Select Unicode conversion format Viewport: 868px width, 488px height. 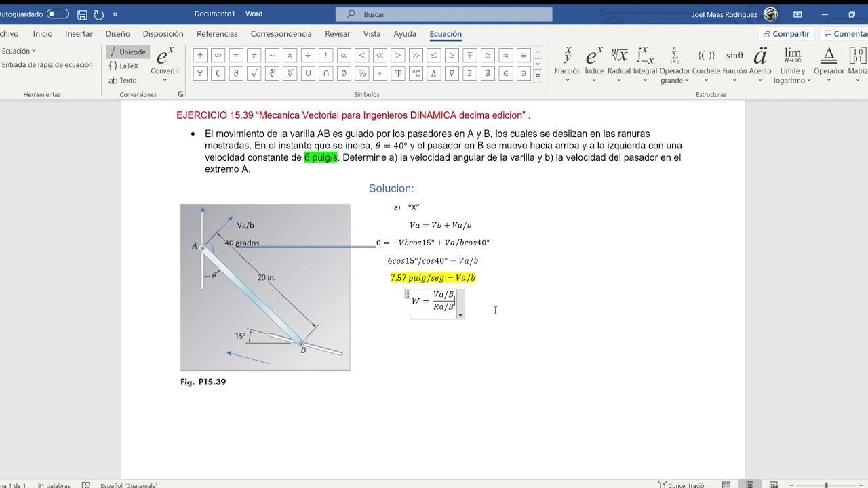coord(127,52)
